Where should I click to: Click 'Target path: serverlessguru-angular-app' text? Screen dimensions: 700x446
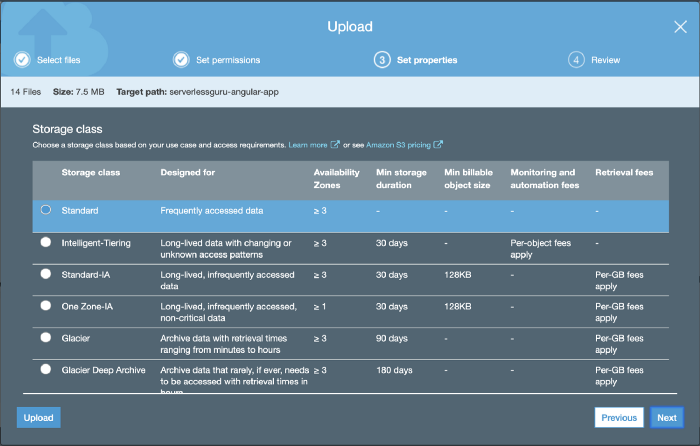(x=197, y=92)
